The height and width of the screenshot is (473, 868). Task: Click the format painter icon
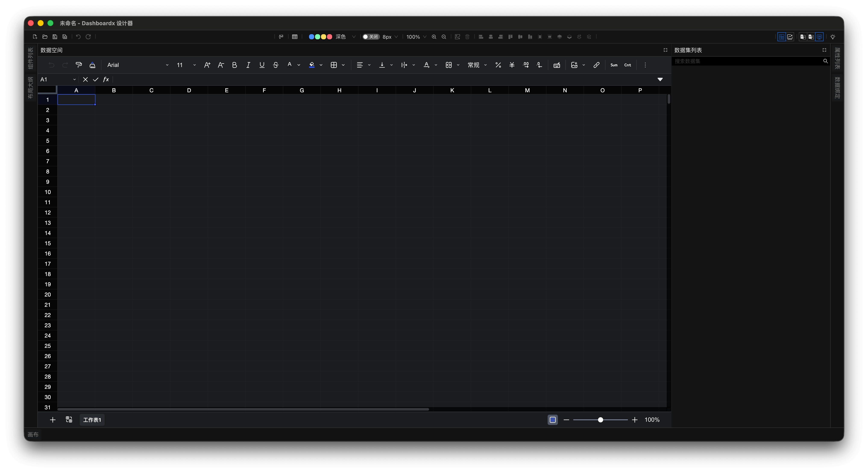[79, 65]
